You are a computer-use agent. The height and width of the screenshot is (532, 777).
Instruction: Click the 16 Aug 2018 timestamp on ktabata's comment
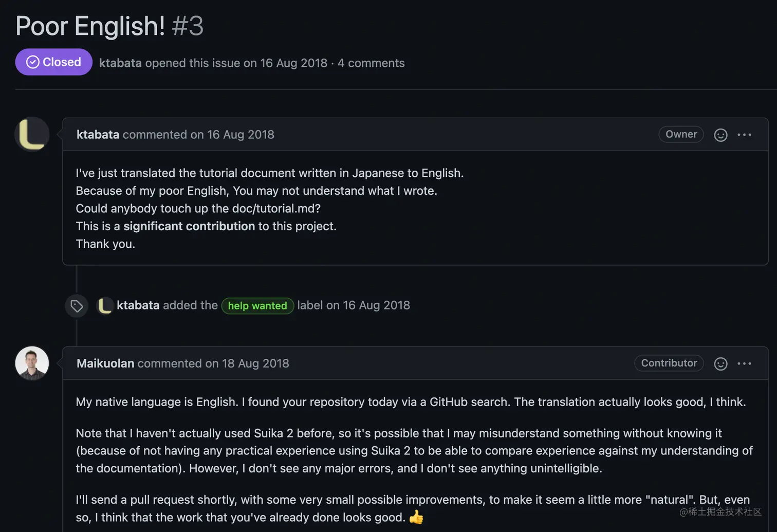coord(240,135)
